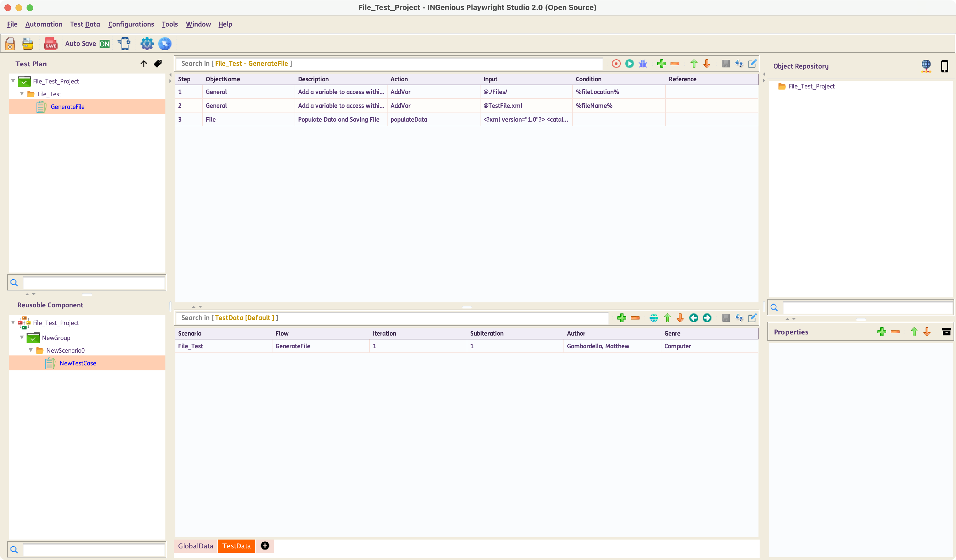Screen dimensions: 956x560
Task: Add a new data sheet with plus tab
Action: tap(265, 546)
